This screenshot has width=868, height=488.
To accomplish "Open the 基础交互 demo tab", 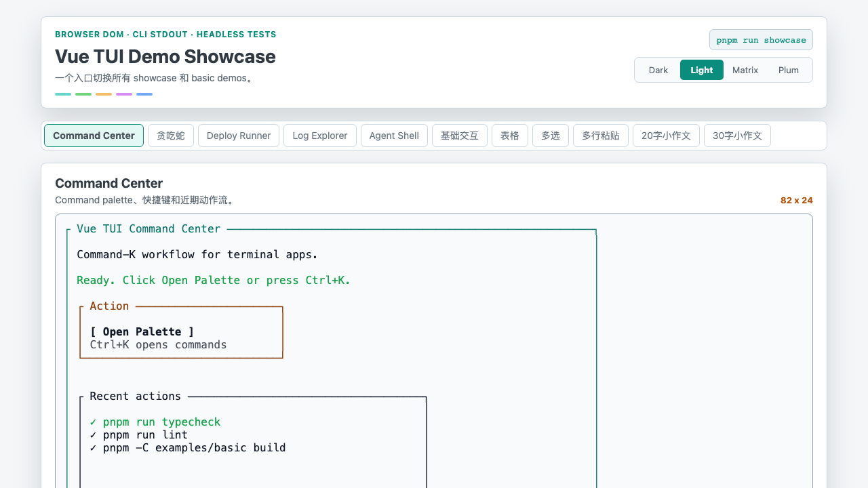I will click(x=460, y=136).
